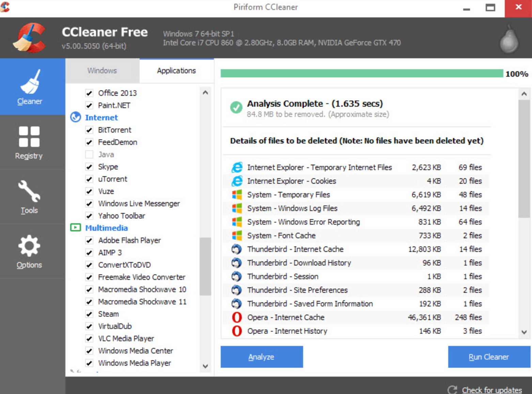Select Thunderbird - Internet Cache row text

295,249
